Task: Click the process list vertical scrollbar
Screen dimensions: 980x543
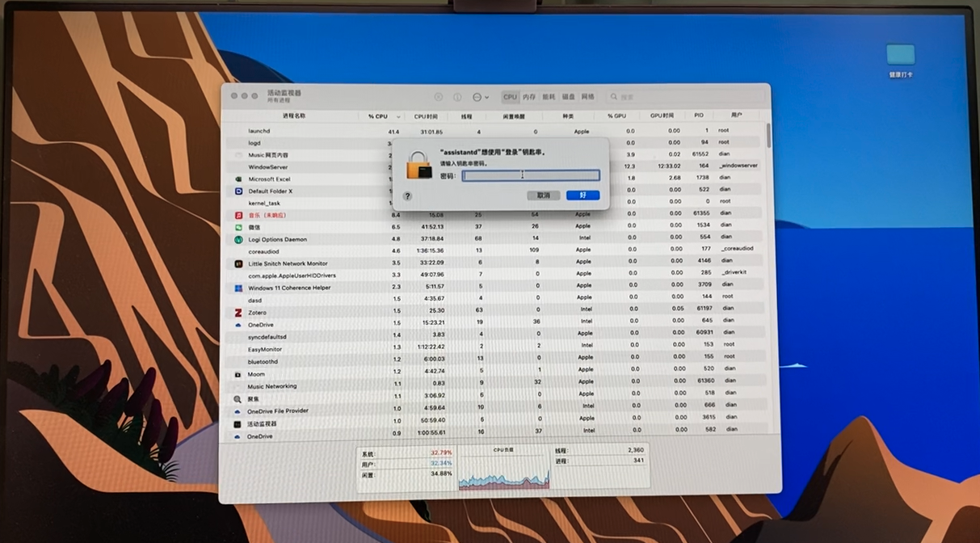Action: tap(768, 136)
